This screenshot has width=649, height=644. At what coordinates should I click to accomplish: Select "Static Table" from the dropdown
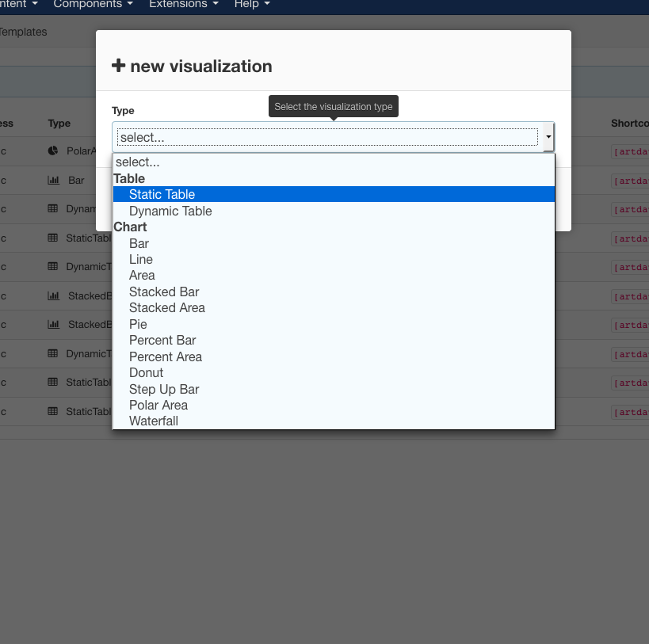click(x=162, y=194)
